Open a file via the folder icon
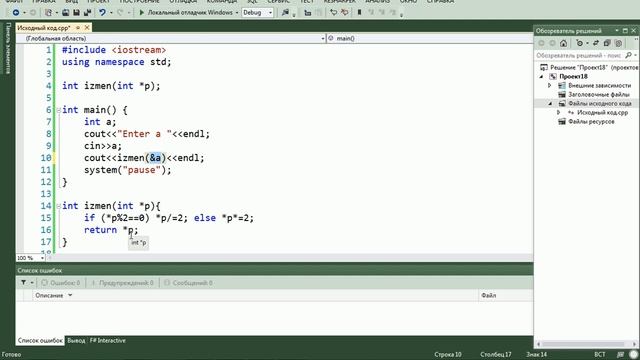The height and width of the screenshot is (360, 640). [x=65, y=13]
